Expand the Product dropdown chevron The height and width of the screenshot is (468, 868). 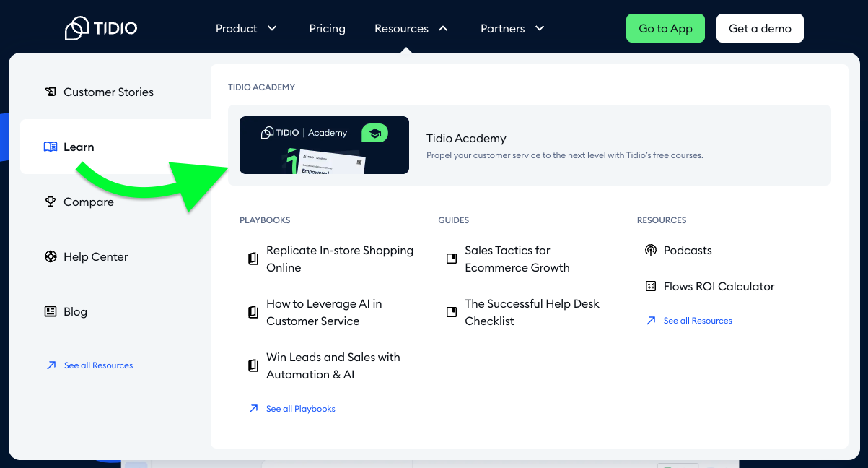272,29
